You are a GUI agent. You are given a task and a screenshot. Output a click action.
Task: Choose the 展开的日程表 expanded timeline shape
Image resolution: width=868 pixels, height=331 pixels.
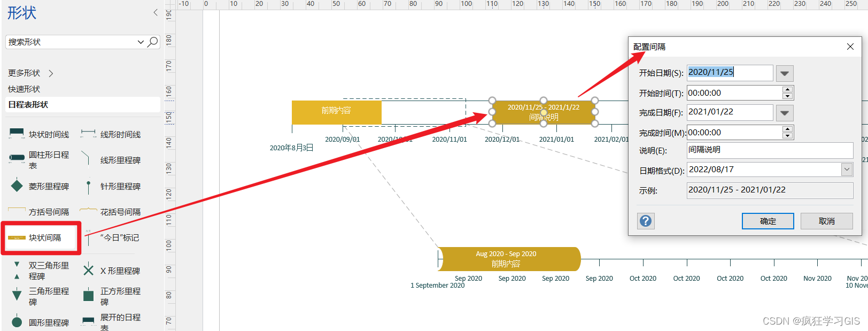[x=111, y=322]
